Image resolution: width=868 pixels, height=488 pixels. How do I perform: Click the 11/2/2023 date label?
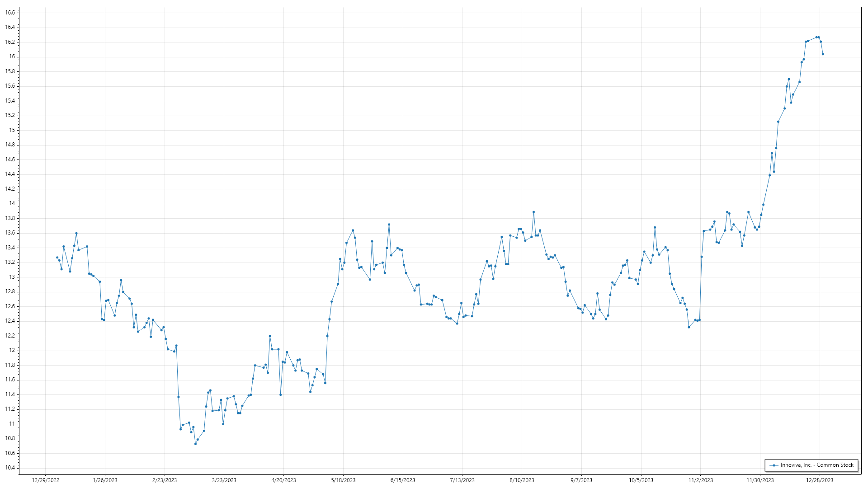[700, 480]
